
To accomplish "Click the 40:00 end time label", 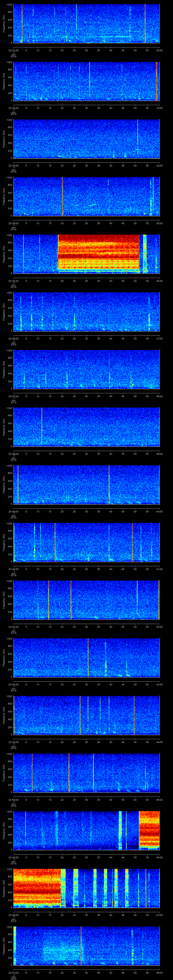I will point(159,511).
